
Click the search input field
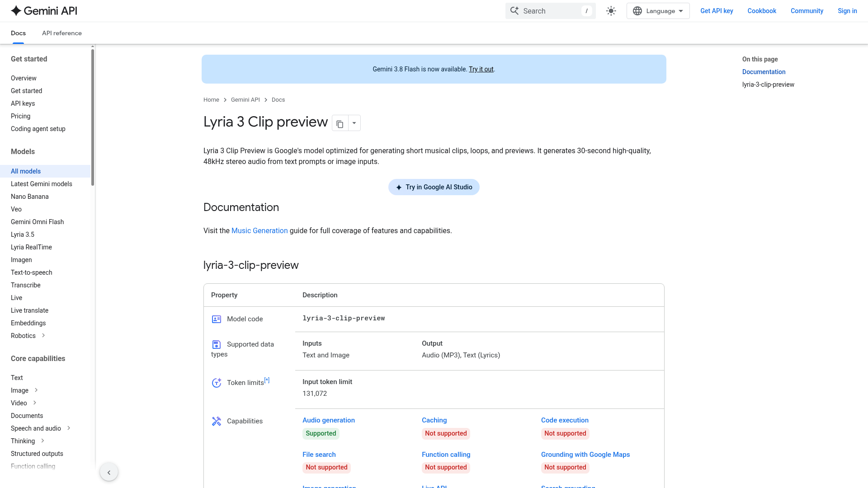tap(551, 11)
